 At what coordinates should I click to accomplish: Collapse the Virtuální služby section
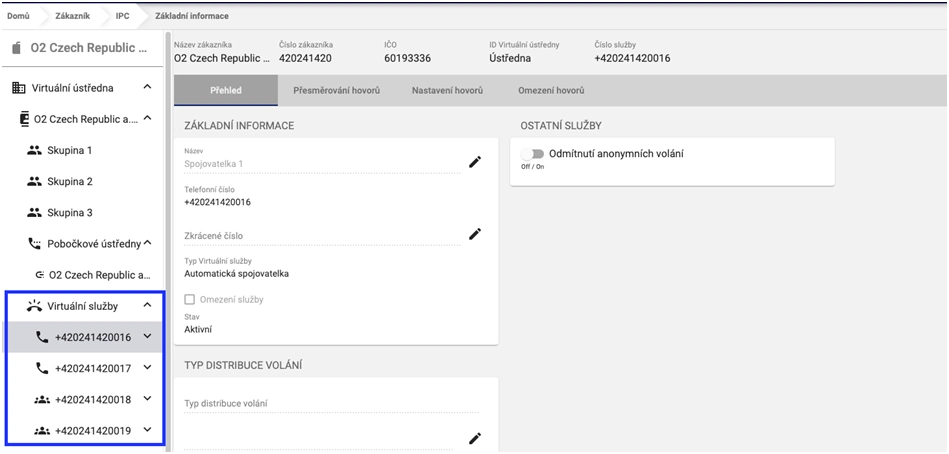[x=147, y=305]
